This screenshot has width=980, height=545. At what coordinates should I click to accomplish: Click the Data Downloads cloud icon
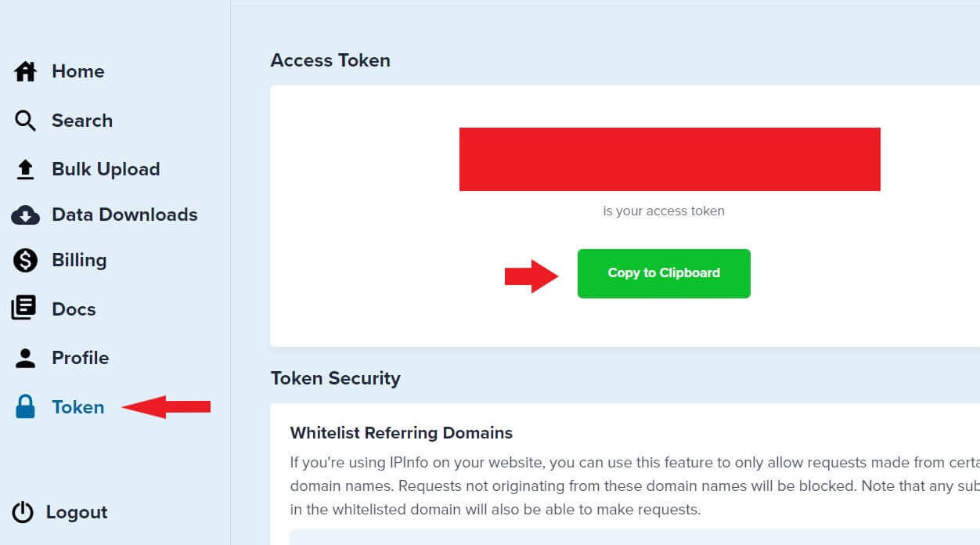26,215
